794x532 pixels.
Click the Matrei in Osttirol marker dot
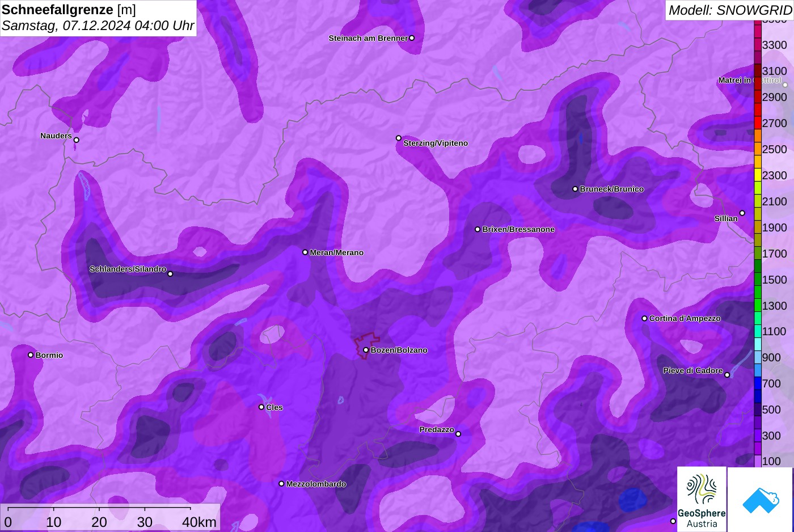[785, 85]
